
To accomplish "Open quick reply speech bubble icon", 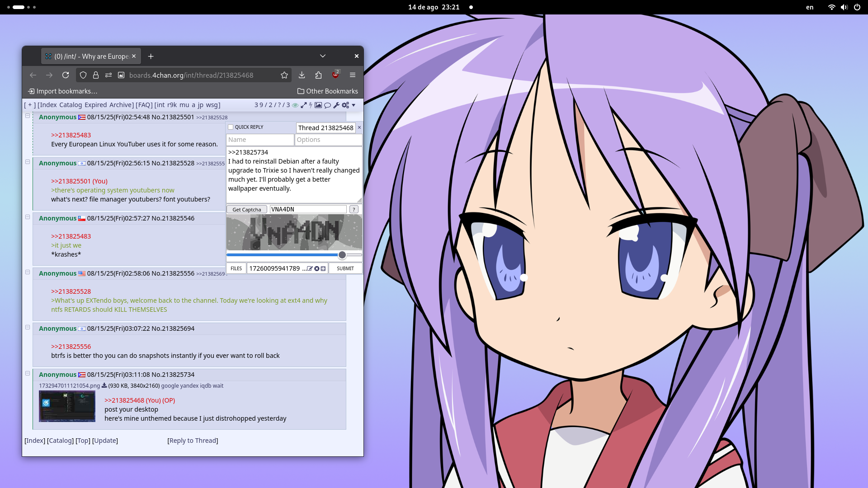I will (328, 105).
